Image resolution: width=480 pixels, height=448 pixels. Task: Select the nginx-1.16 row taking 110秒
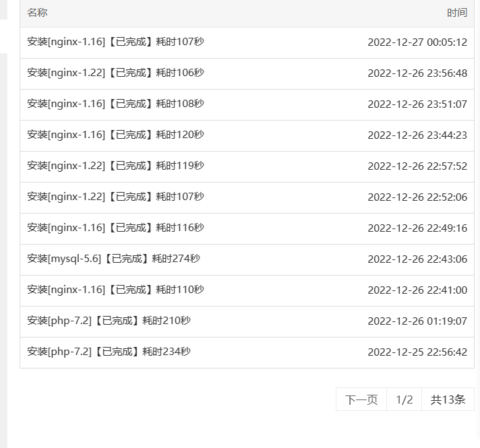247,291
